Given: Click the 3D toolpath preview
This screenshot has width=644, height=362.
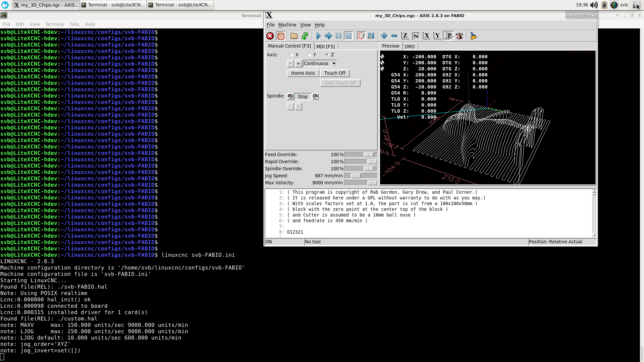Looking at the screenshot, I should [488, 117].
